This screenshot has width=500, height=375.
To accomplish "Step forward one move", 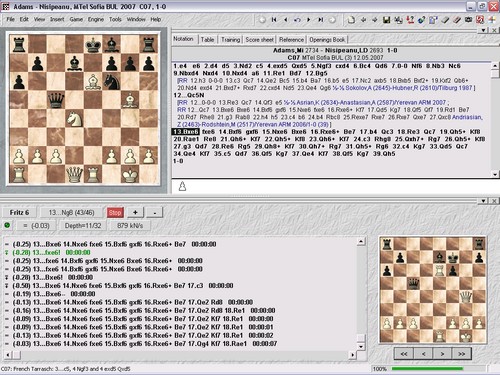I will [309, 20].
